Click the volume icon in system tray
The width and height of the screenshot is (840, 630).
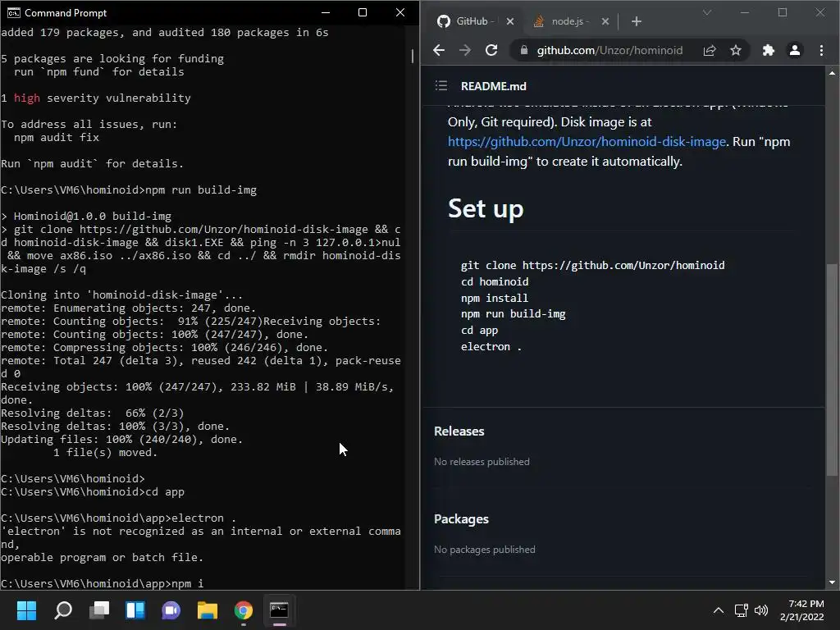(760, 610)
